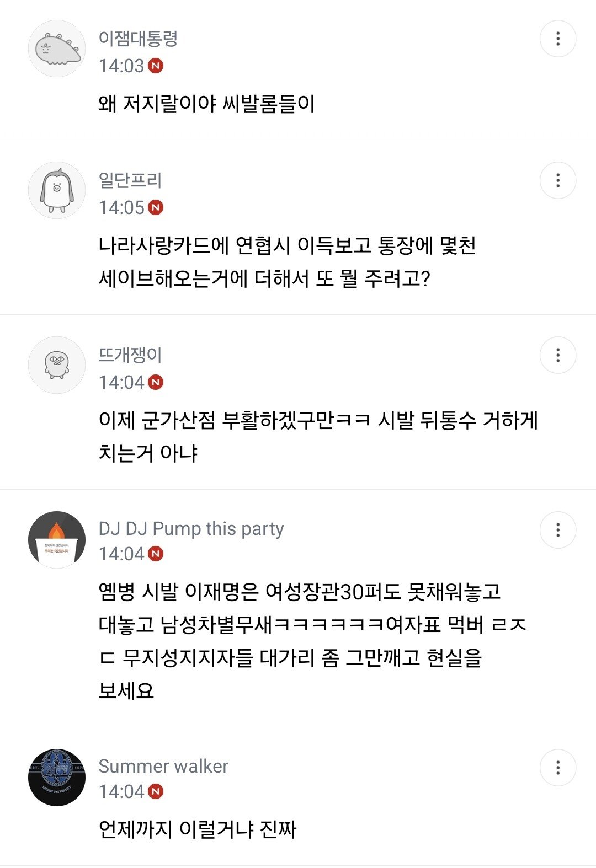This screenshot has height=868, width=596.
Task: Tap Summer walker's dark crest avatar
Action: pyautogui.click(x=57, y=778)
